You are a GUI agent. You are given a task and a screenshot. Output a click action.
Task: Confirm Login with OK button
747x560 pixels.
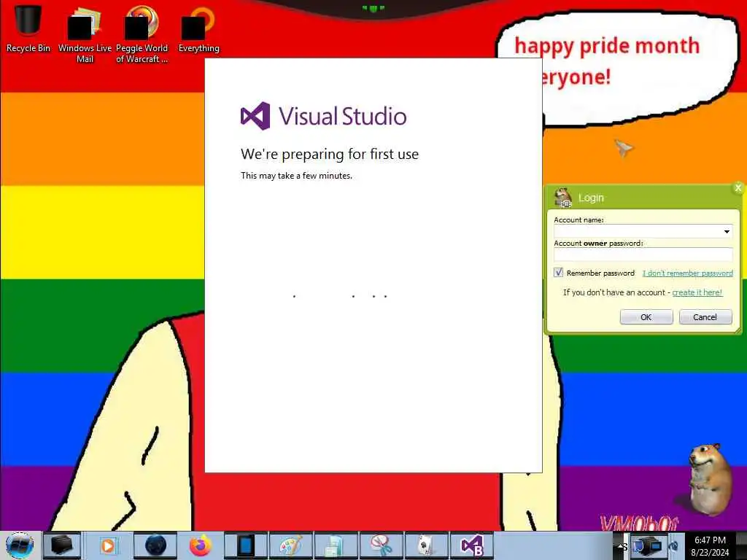[646, 317]
